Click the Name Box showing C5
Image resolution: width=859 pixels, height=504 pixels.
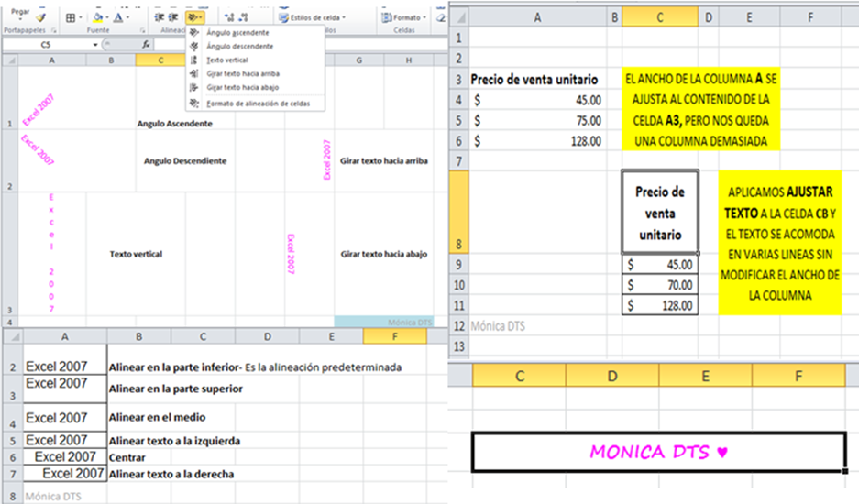point(47,44)
